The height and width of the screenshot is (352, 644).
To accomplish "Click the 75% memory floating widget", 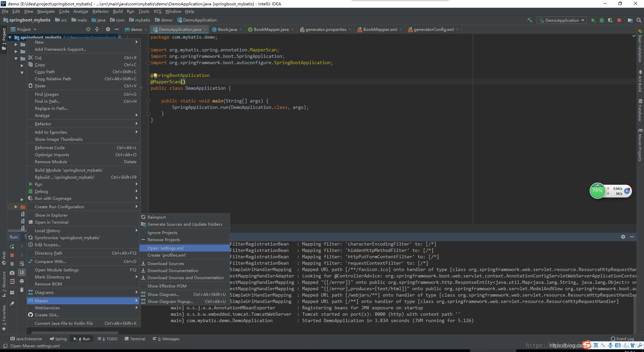I will pos(597,191).
